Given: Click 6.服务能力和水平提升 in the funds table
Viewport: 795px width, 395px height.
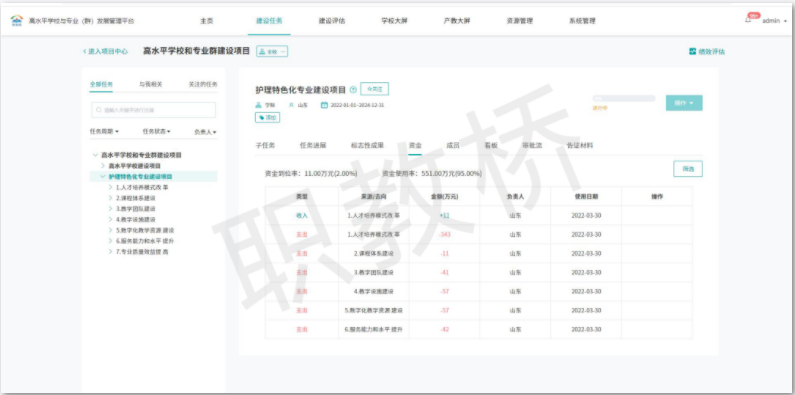Looking at the screenshot, I should coord(374,329).
